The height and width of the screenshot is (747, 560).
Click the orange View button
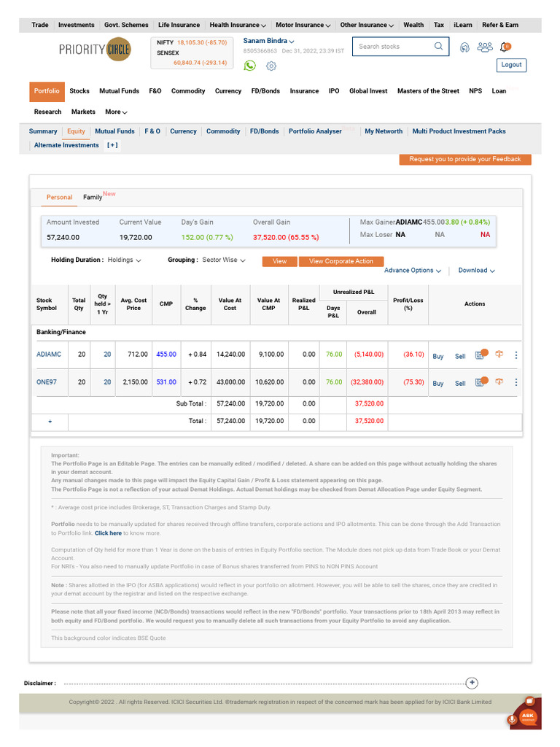click(x=279, y=262)
